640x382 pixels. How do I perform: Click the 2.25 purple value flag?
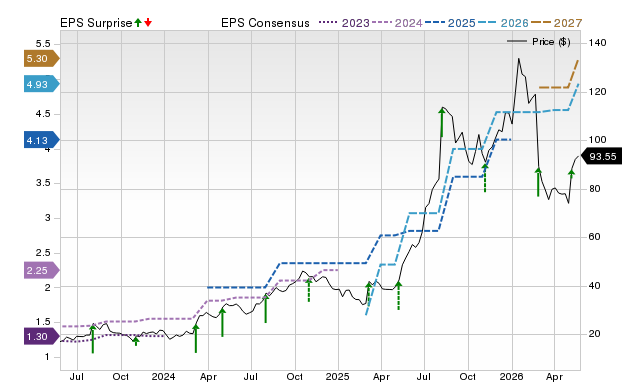42,270
